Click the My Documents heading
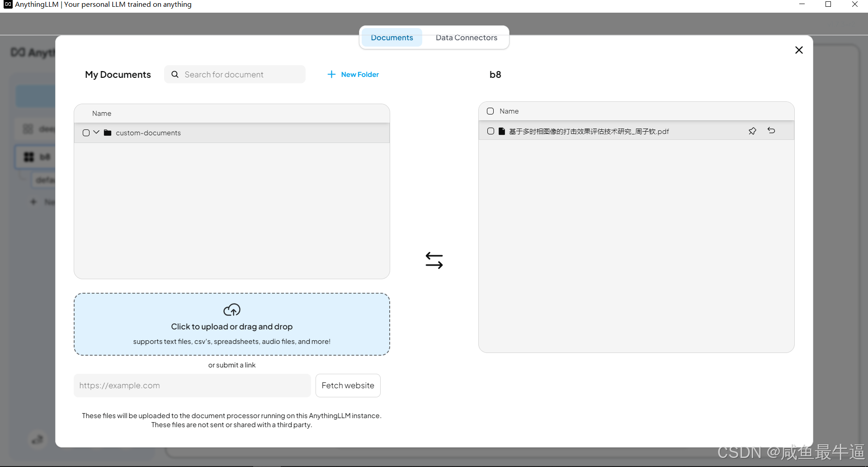This screenshot has height=467, width=868. 118,75
